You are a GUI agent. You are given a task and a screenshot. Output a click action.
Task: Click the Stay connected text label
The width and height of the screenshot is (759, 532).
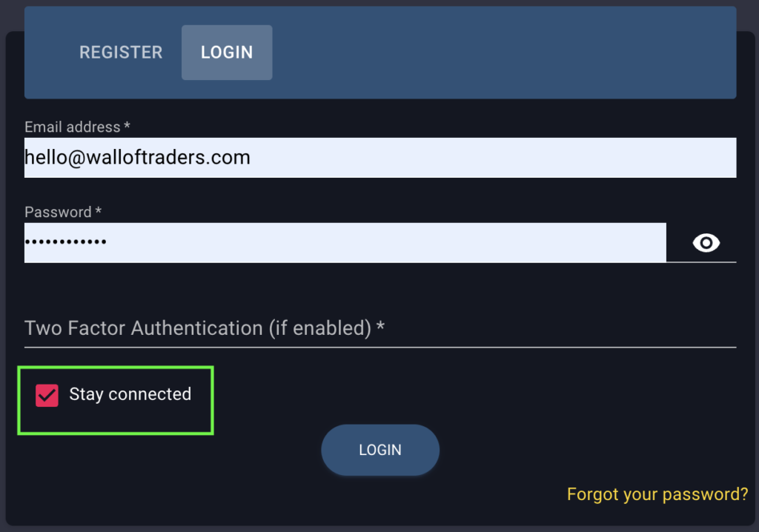pos(130,394)
